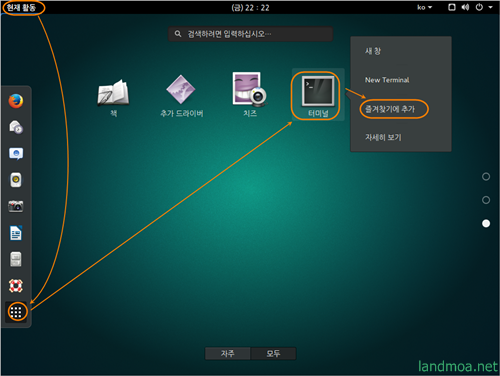The image size is (500, 376).
Task: Launch the 터미널 terminal app
Action: [318, 96]
